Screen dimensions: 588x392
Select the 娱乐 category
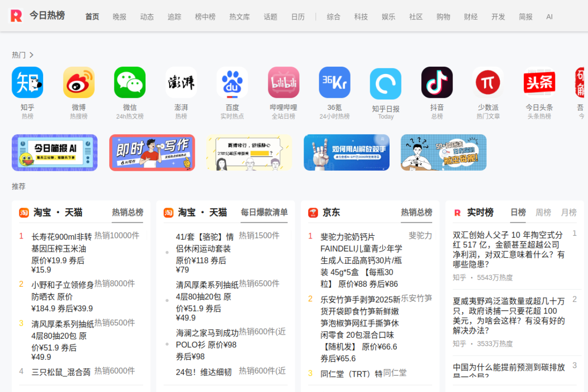tap(389, 17)
